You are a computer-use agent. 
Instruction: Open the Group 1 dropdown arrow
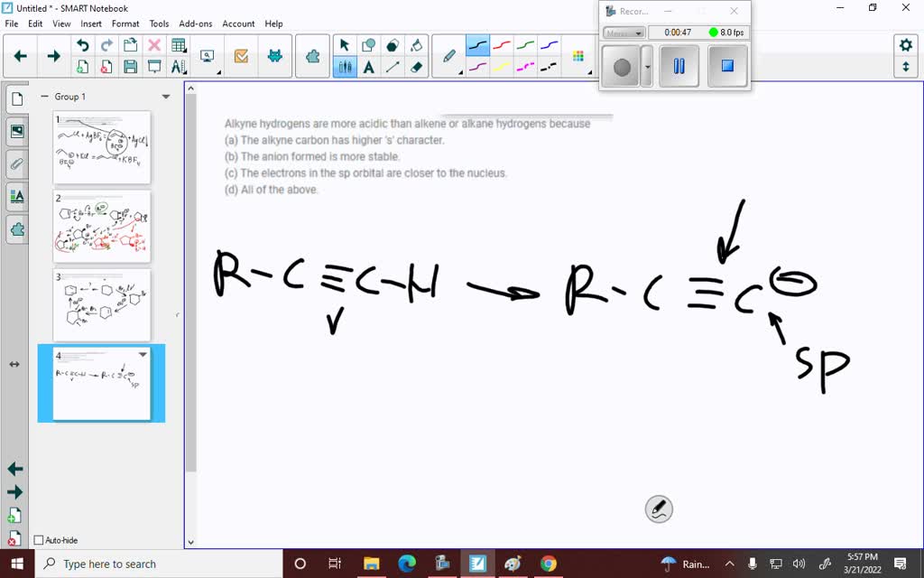[165, 97]
